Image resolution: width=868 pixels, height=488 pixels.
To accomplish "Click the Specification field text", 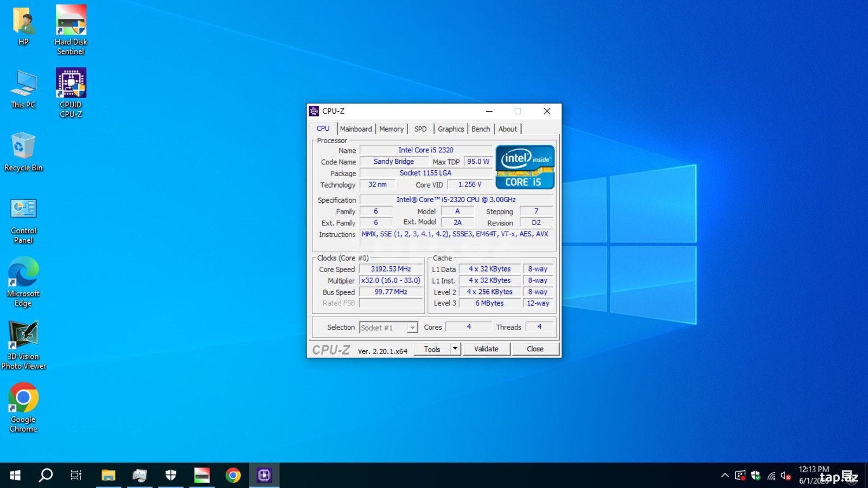I will [x=456, y=200].
